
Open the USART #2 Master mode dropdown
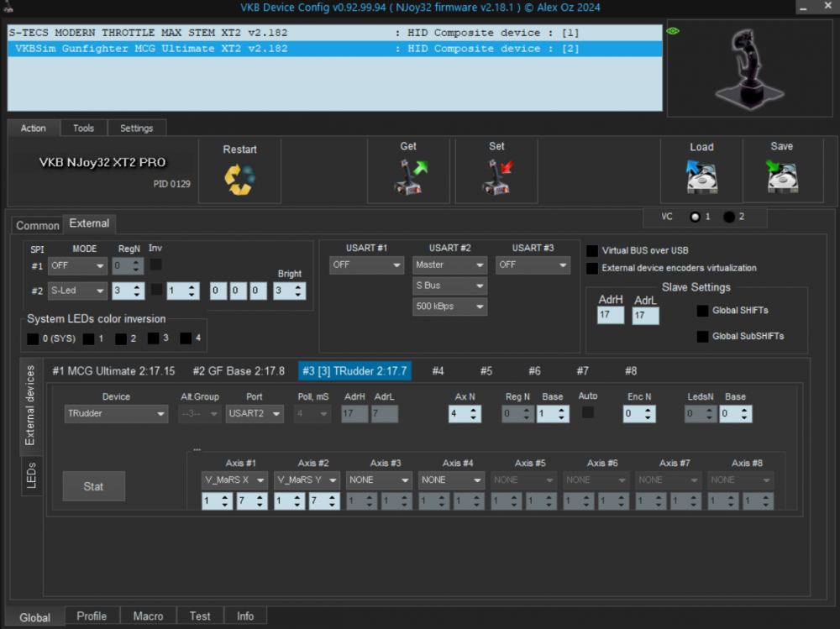coord(449,265)
